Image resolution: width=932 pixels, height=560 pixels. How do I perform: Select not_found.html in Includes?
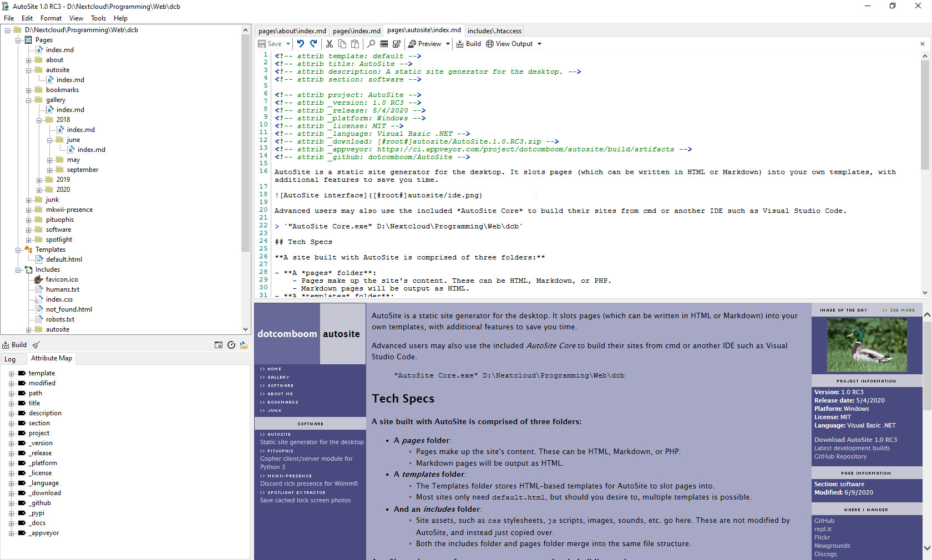pos(69,309)
